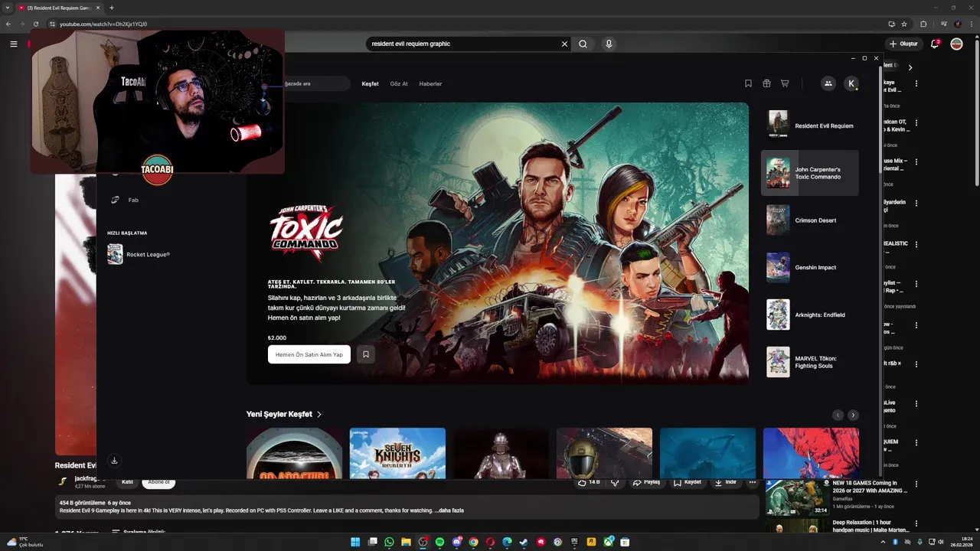The width and height of the screenshot is (980, 551).
Task: Launch Rocket League from quick launch
Action: tap(139, 254)
